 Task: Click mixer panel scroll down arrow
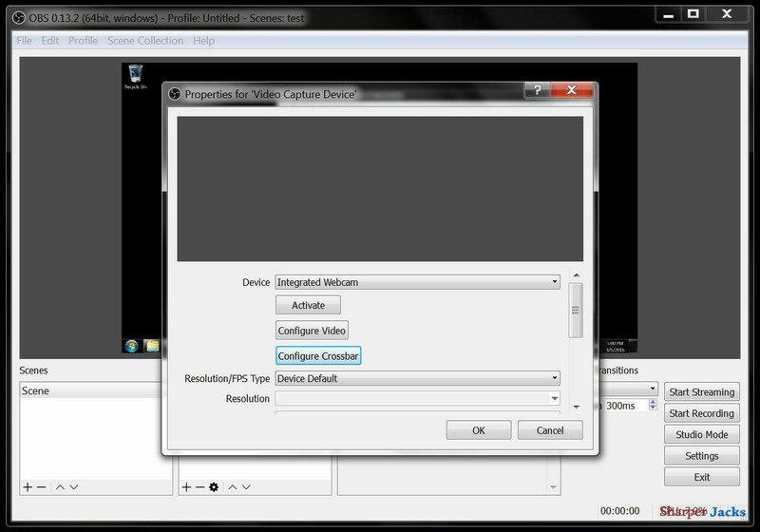[553, 487]
